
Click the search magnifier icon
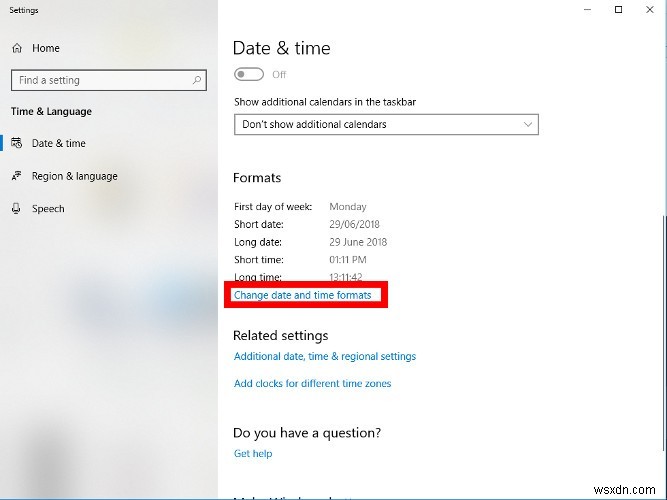[197, 80]
